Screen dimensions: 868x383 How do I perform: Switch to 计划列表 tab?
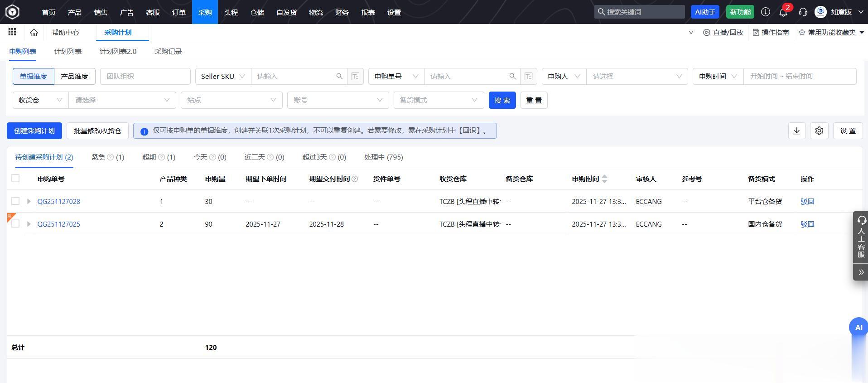click(x=68, y=51)
